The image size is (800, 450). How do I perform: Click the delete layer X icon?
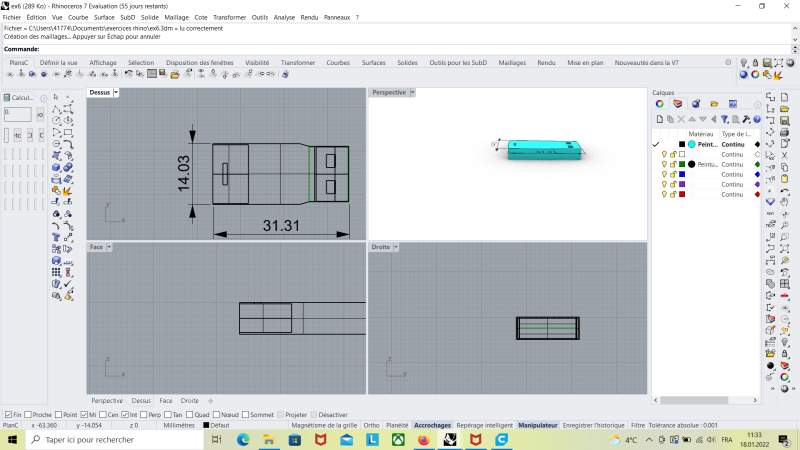pyautogui.click(x=681, y=119)
